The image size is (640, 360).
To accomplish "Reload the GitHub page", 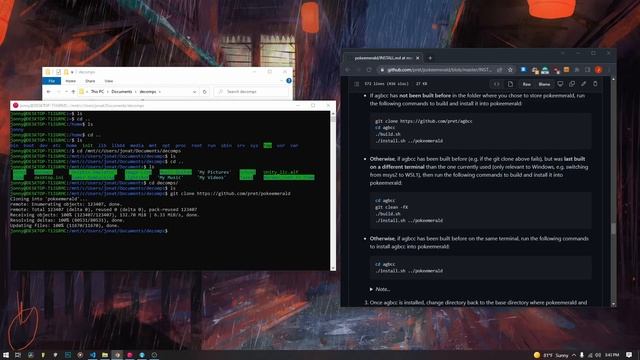I will coord(369,70).
